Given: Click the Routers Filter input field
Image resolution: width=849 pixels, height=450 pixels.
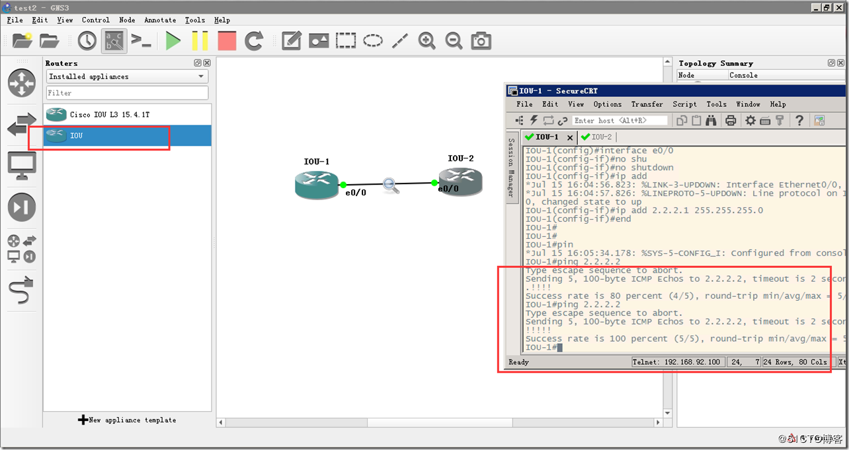Looking at the screenshot, I should pyautogui.click(x=127, y=93).
